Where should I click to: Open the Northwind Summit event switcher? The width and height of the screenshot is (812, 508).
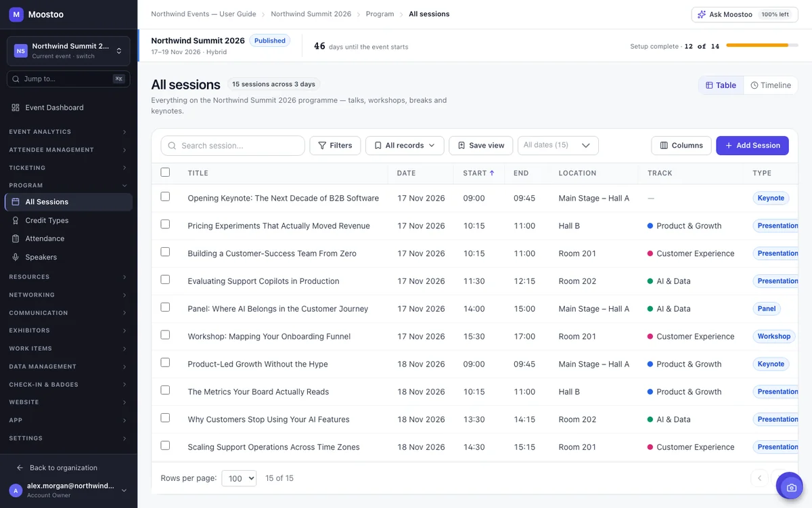(68, 51)
